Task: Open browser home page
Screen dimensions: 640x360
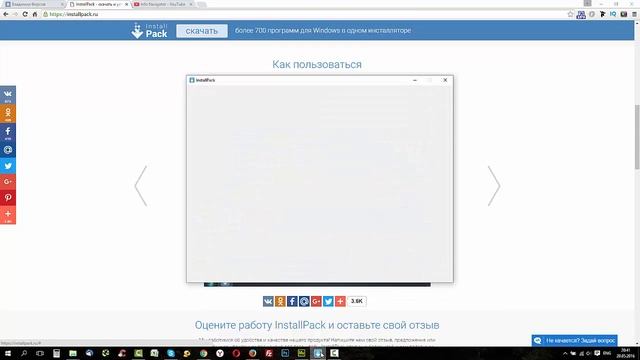Action: pyautogui.click(x=35, y=14)
